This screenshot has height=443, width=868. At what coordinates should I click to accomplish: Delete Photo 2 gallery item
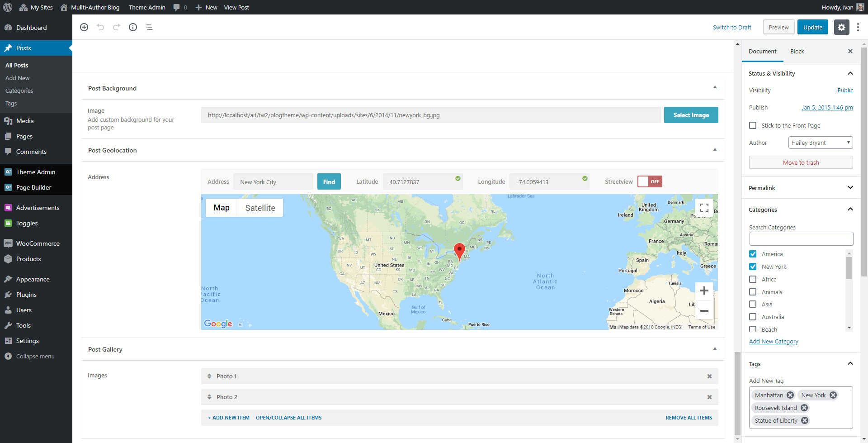coord(710,397)
